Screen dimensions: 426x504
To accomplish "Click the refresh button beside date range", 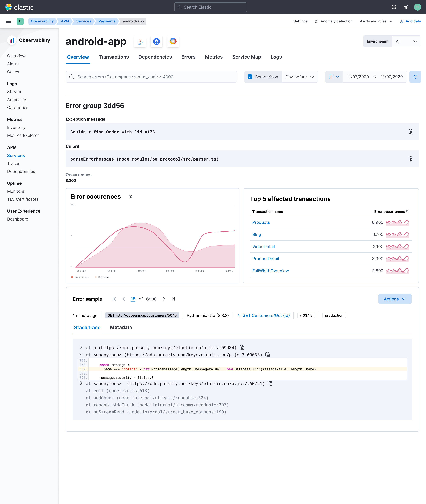I will tap(415, 77).
